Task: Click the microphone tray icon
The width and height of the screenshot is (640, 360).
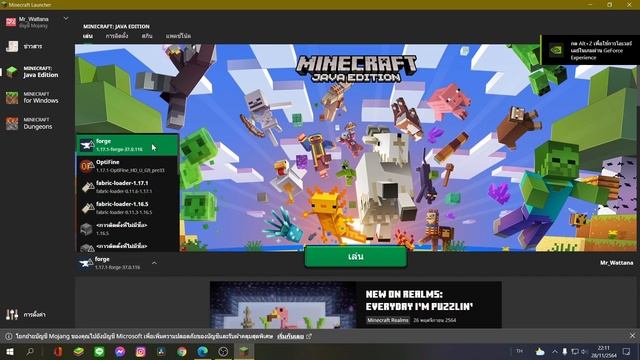Action: (564, 351)
